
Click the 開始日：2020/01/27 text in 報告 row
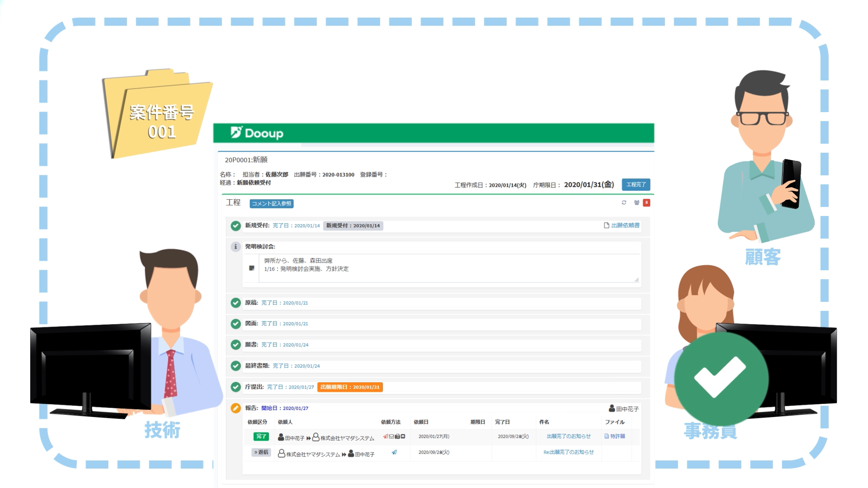coord(285,408)
